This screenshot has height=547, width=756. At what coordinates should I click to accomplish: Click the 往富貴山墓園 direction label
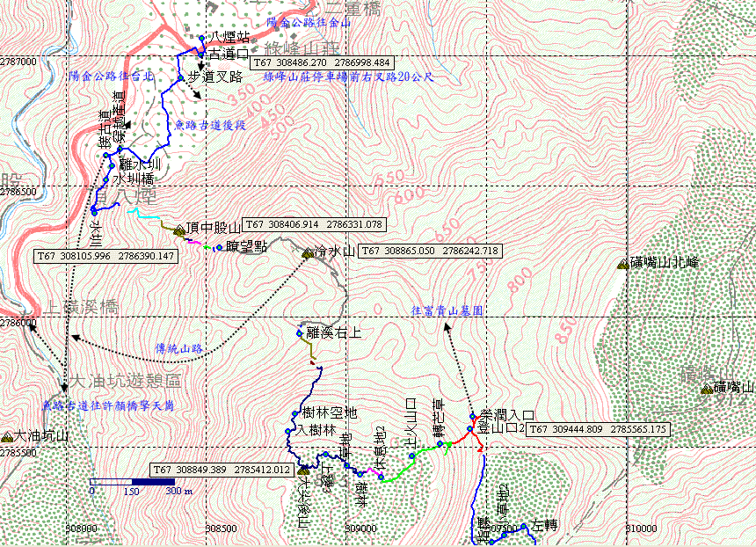pos(447,310)
